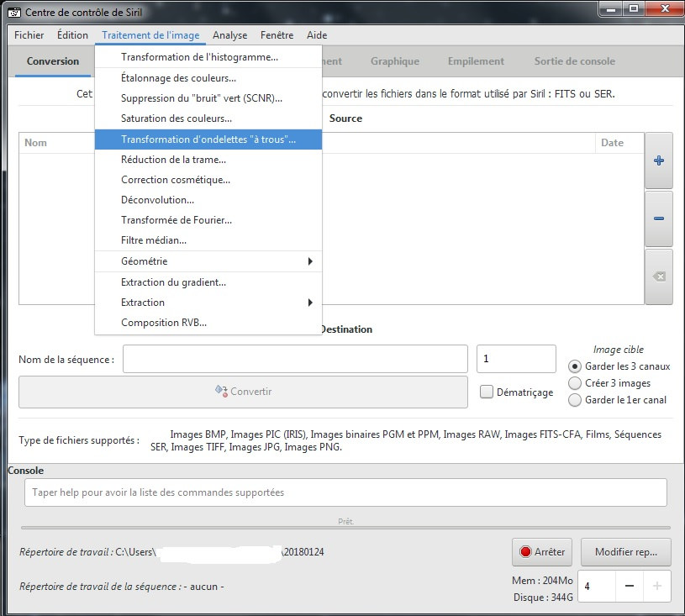Choose Déconvolution menu entry

pyautogui.click(x=208, y=200)
